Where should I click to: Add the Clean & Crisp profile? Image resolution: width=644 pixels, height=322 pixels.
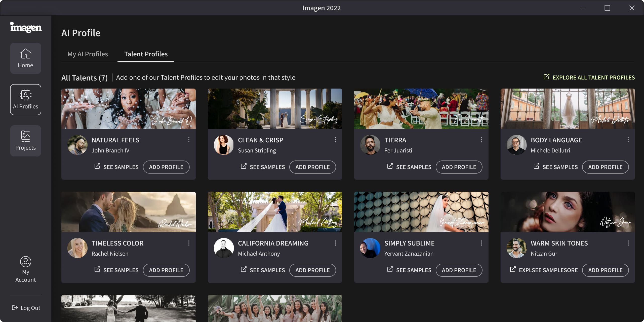[x=312, y=167]
